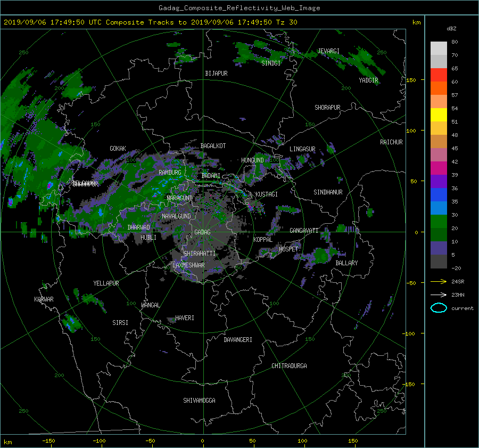479x448 pixels.
Task: Click the GANGAVATI city label
Action: (304, 230)
